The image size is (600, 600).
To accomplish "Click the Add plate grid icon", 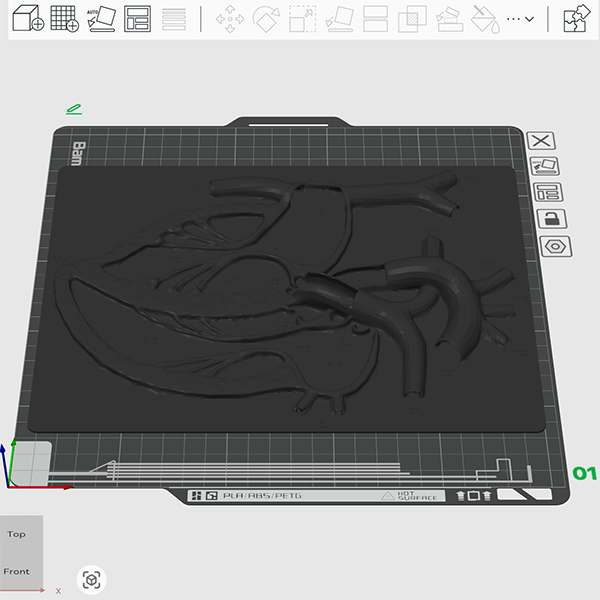I will 65,19.
